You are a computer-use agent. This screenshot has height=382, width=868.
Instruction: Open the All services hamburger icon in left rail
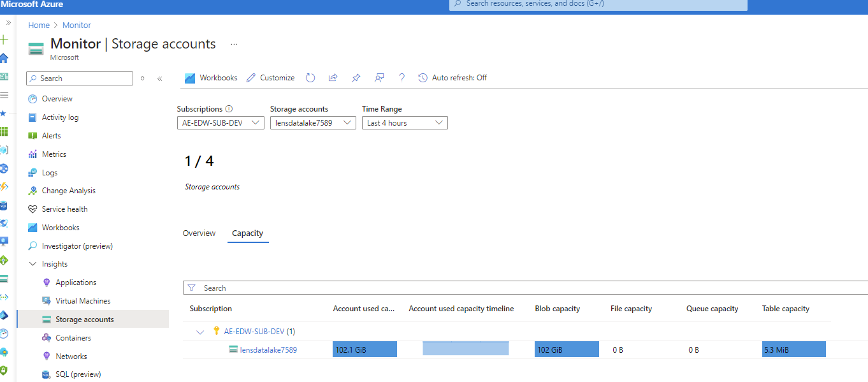pos(4,95)
